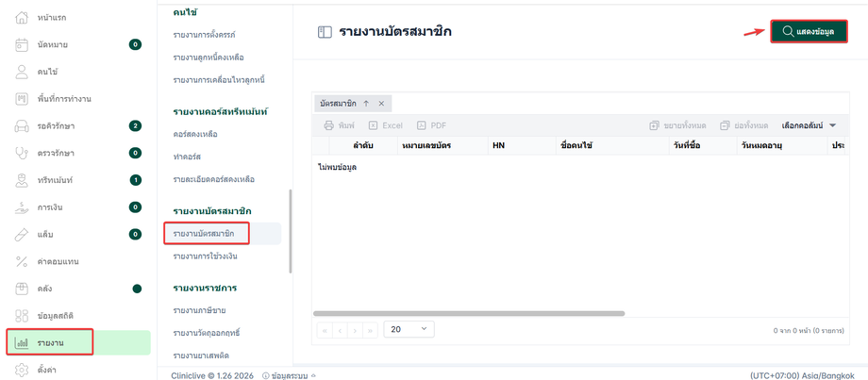Click the page layout icon beside report title

pyautogui.click(x=324, y=32)
